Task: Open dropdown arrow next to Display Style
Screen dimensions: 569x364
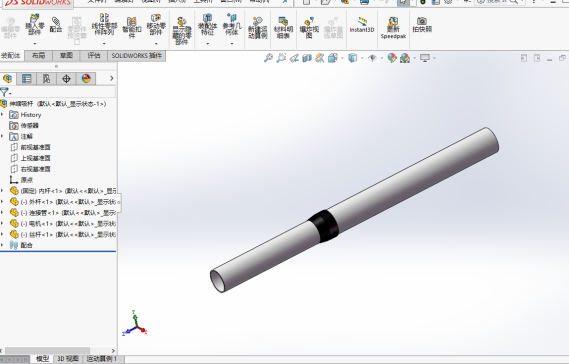Action: (x=362, y=58)
